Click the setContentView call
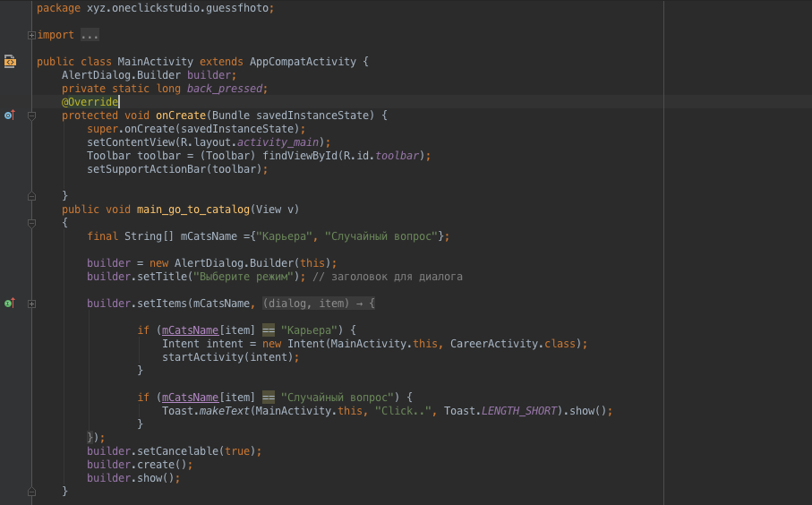The width and height of the screenshot is (812, 505). (x=131, y=141)
